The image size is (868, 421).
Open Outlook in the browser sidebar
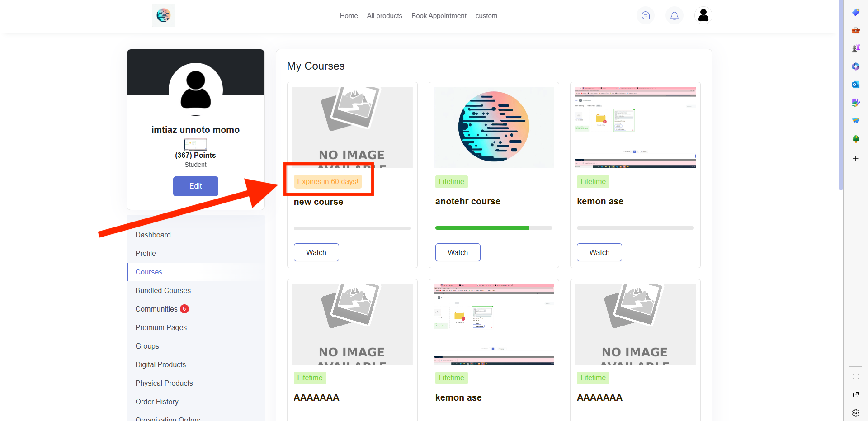coord(855,85)
